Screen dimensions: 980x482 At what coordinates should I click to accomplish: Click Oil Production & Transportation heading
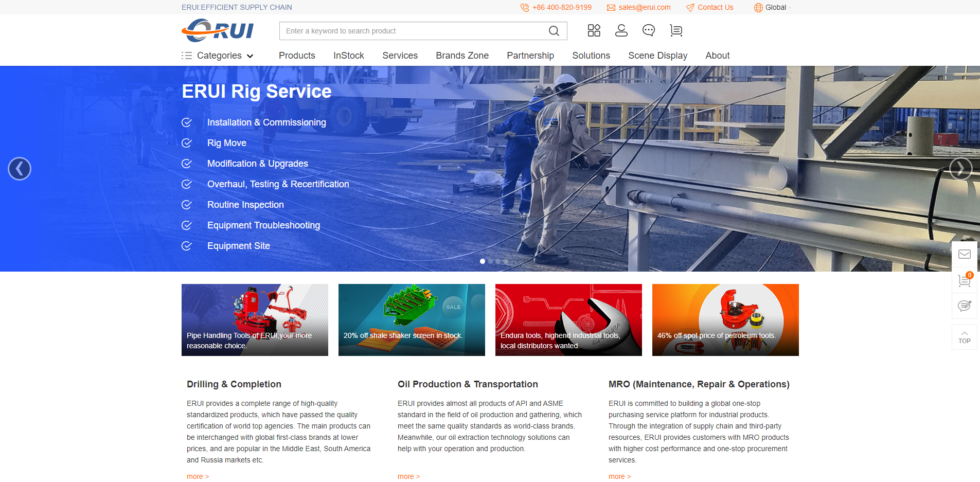point(468,384)
